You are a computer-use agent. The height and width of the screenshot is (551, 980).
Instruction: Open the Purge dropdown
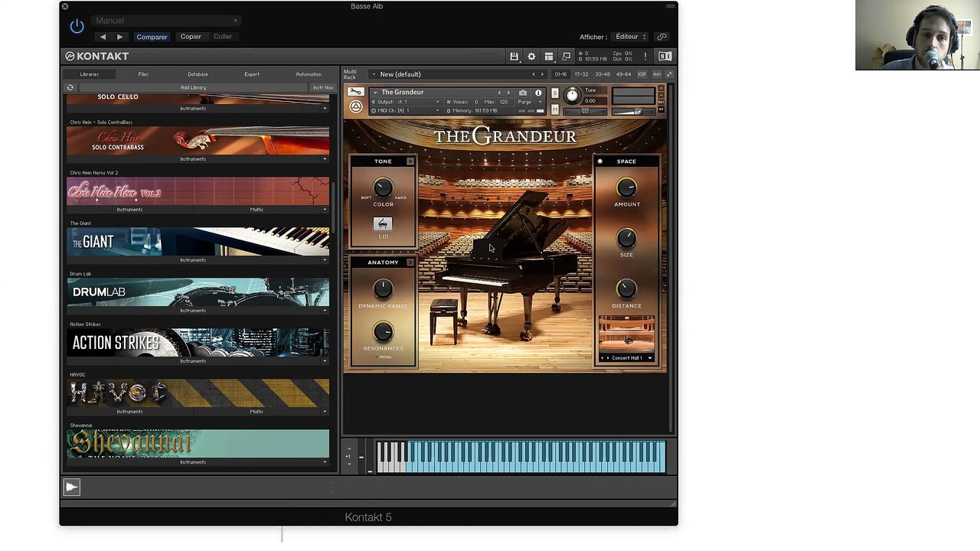point(529,102)
